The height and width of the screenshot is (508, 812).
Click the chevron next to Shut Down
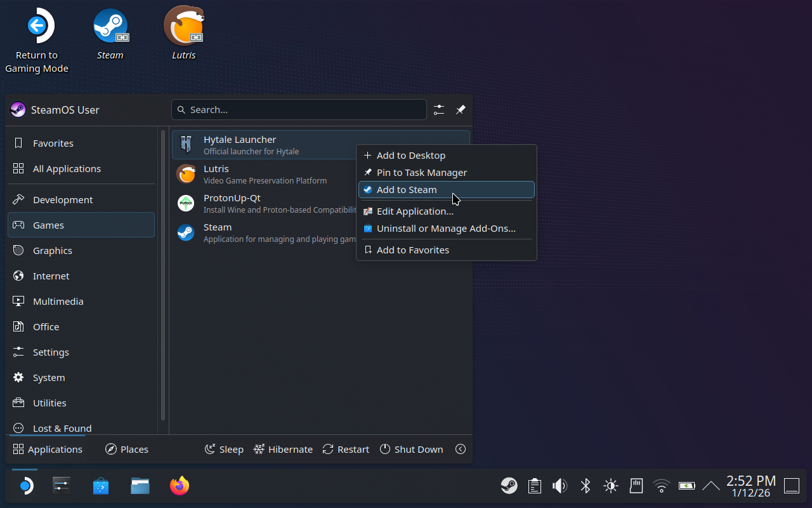tap(461, 449)
